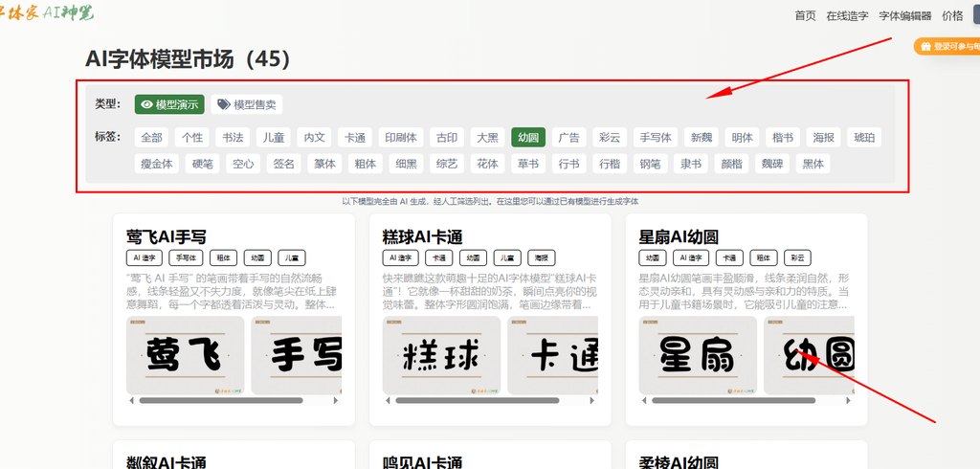This screenshot has width=980, height=469.
Task: Choose the 儿童 filter tag in tag bar
Action: 273,138
